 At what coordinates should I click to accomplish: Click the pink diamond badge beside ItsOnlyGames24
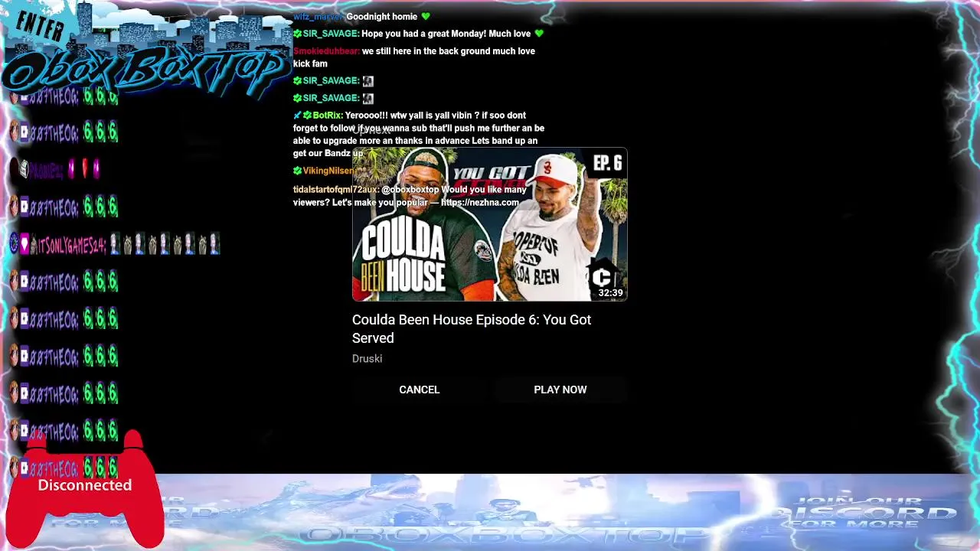pos(24,244)
